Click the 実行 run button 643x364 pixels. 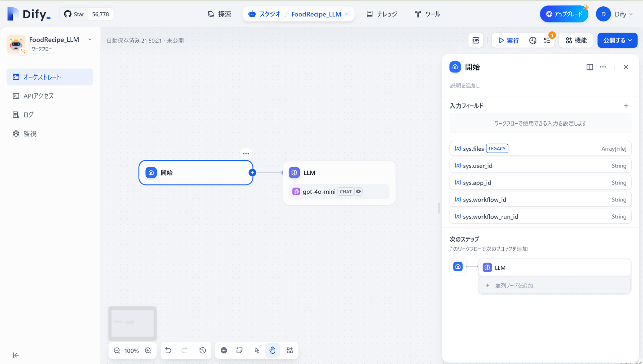click(509, 41)
